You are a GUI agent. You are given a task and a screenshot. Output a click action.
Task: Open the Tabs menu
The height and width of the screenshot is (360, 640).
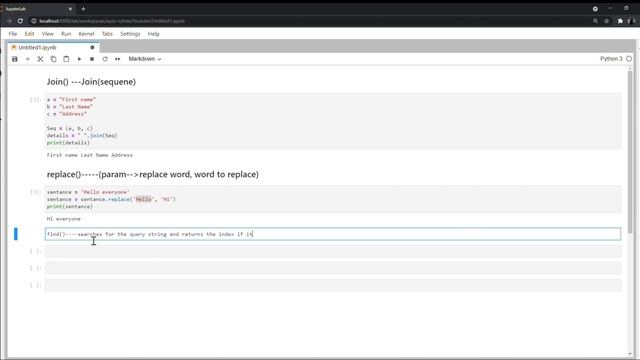click(107, 34)
